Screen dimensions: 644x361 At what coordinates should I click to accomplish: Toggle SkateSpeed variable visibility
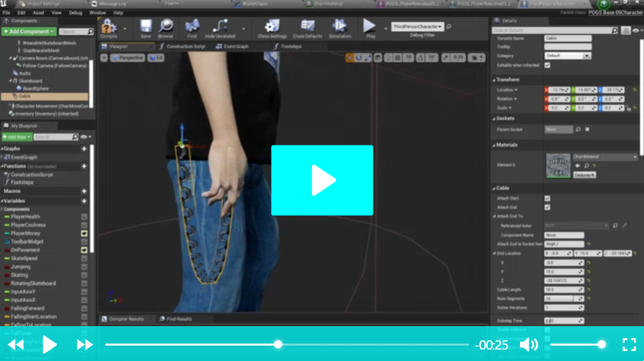pos(84,259)
